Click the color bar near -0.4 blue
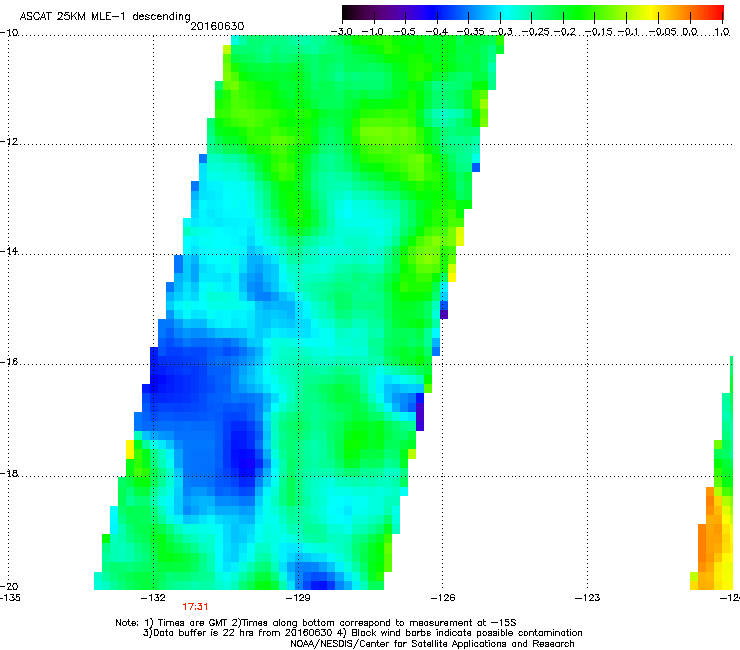This screenshot has height=650, width=740. coord(437,13)
